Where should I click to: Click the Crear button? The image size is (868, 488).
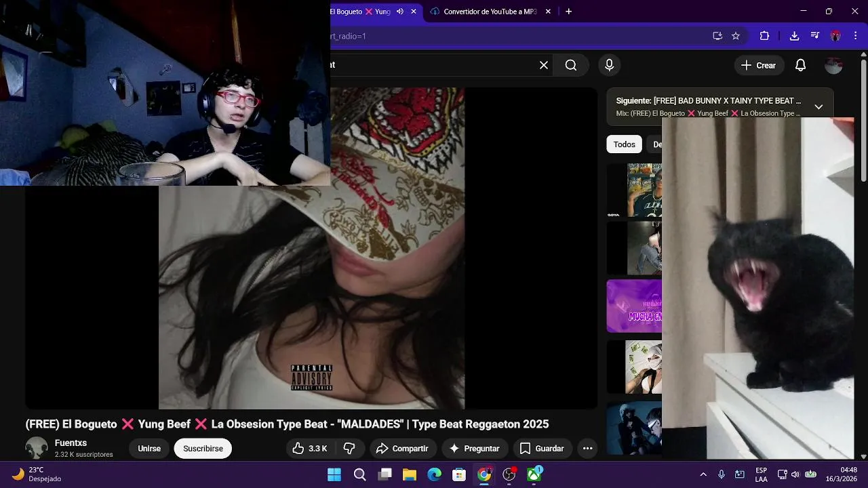click(x=759, y=65)
